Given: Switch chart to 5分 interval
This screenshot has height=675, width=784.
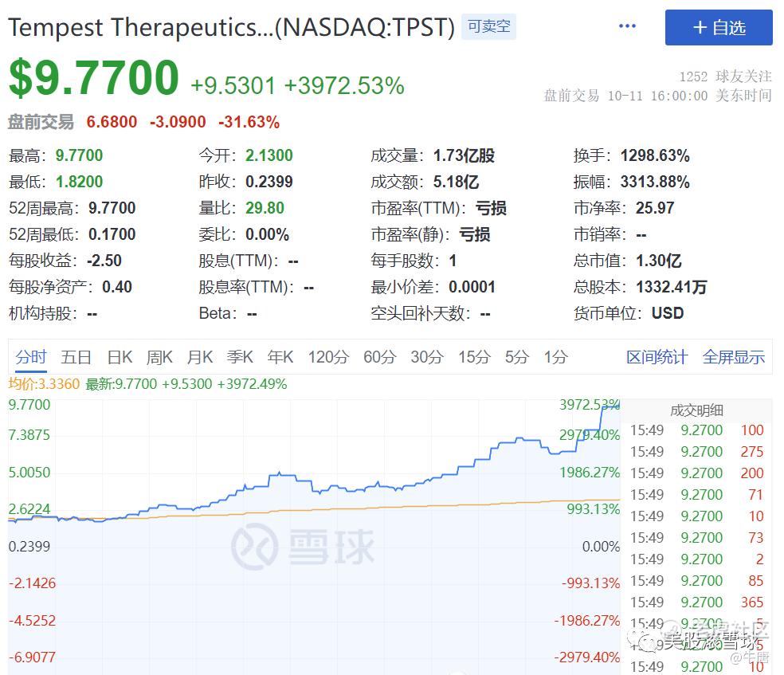Looking at the screenshot, I should pyautogui.click(x=517, y=357).
